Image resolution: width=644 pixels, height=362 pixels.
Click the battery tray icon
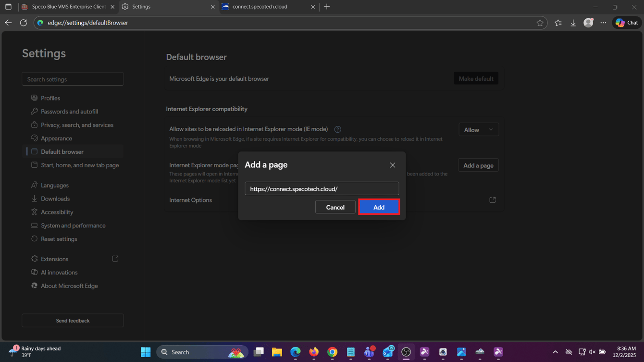(x=602, y=352)
